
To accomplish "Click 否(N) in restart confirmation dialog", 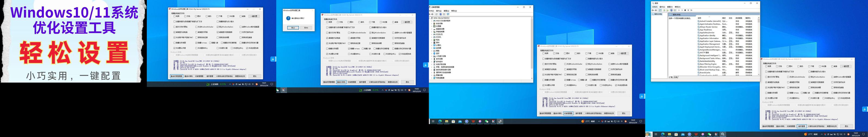I will click(306, 28).
